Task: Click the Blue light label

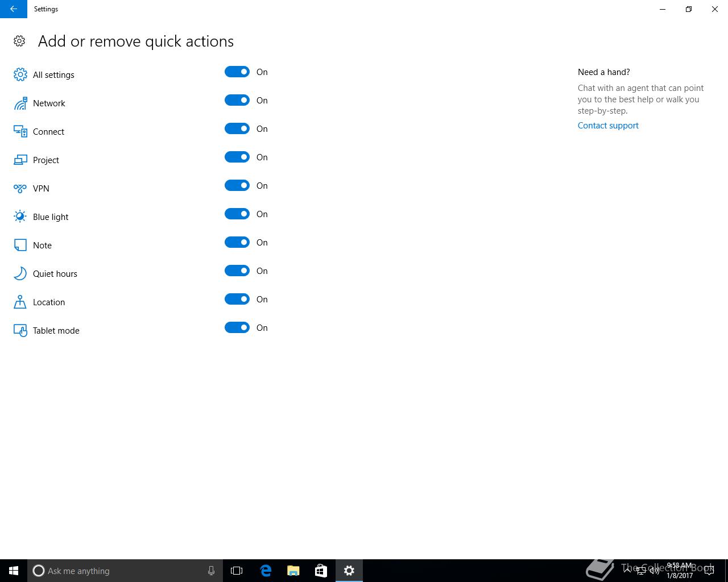Action: (51, 217)
